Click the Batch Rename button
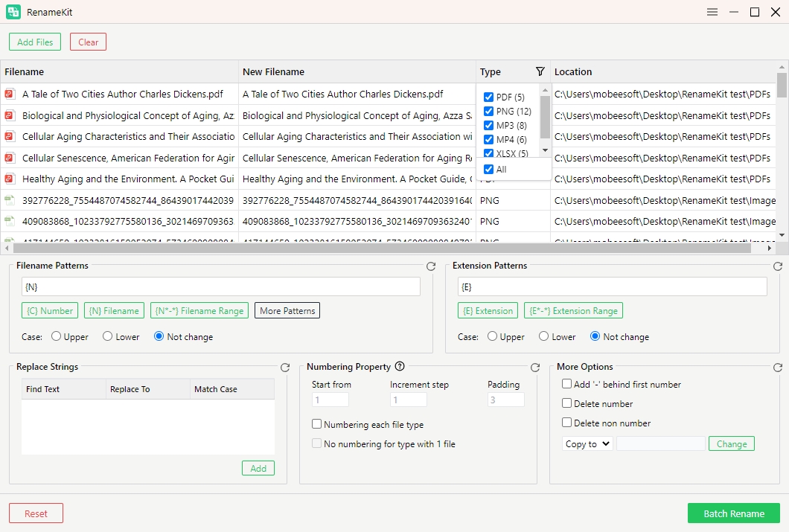Screen dimensions: 789x532 (733, 513)
